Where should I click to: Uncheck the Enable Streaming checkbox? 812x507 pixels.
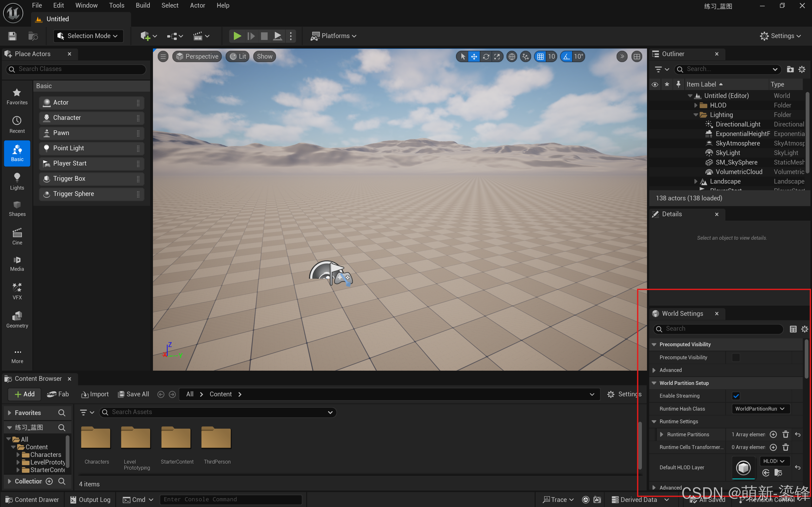[736, 396]
